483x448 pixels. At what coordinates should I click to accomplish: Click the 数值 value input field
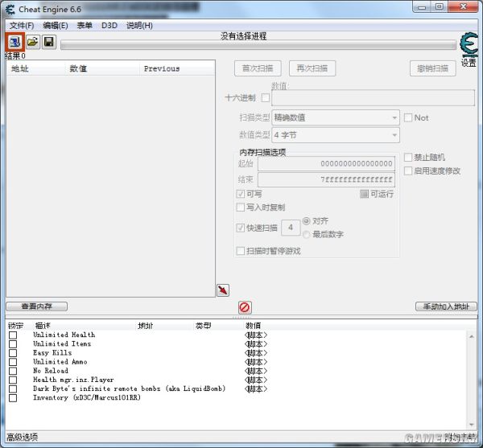tap(373, 98)
